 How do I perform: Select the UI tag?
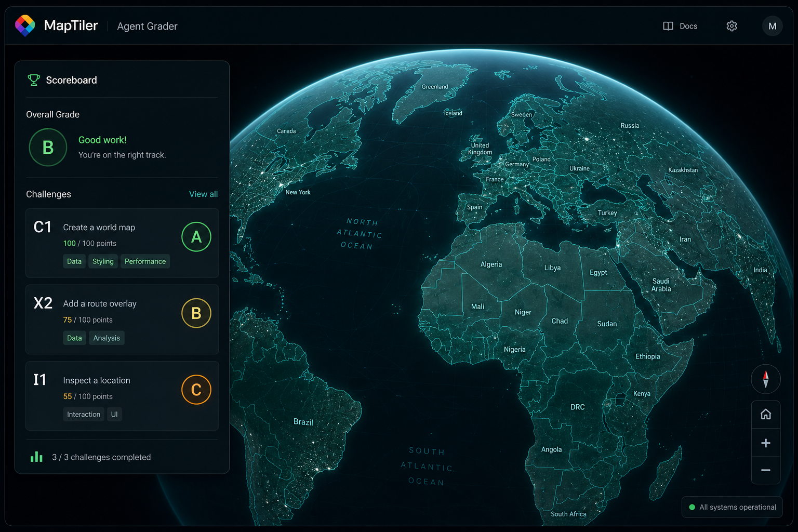click(114, 414)
